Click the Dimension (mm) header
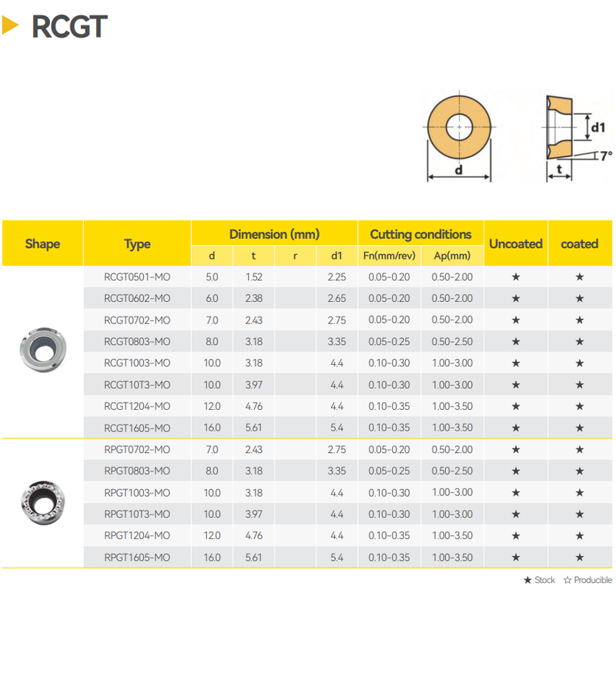Viewport: 616px width, 694px height. 274,234
